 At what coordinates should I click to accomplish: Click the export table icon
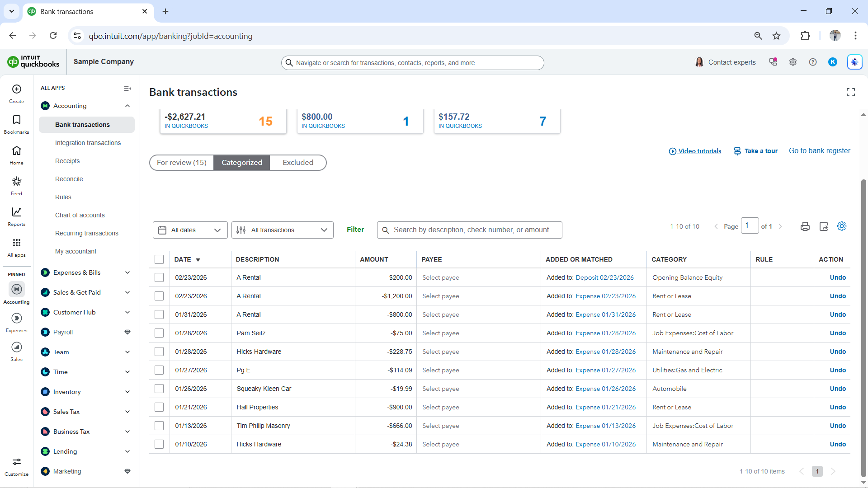[824, 226]
